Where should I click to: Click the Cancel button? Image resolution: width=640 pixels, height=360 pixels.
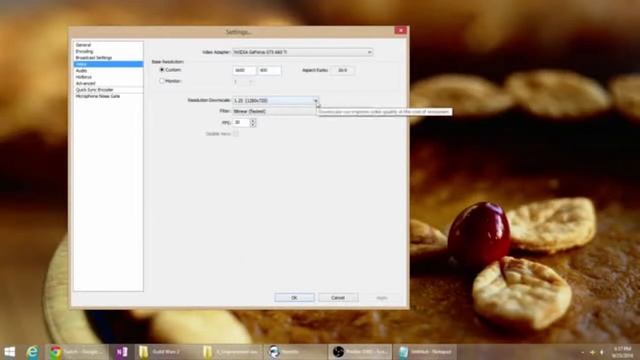point(338,298)
